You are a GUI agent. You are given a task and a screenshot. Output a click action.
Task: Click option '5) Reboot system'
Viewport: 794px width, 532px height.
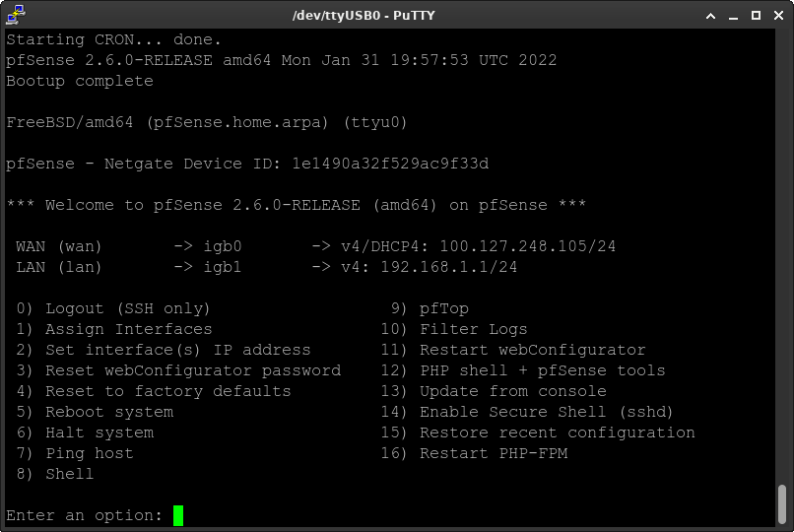point(95,412)
